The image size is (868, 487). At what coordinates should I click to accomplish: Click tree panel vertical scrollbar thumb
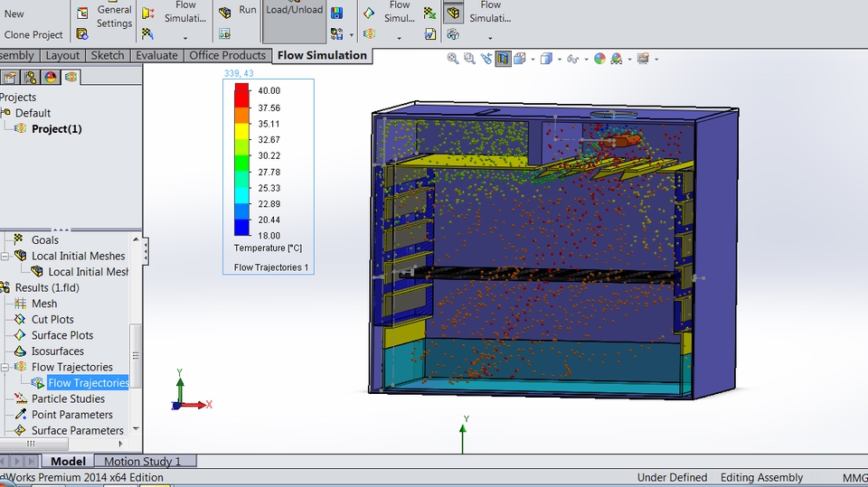[x=136, y=355]
